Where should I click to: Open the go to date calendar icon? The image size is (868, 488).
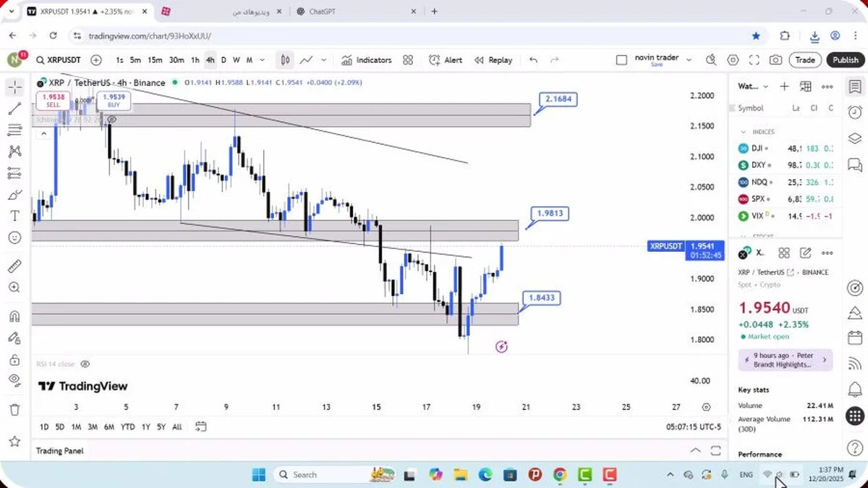coord(201,426)
